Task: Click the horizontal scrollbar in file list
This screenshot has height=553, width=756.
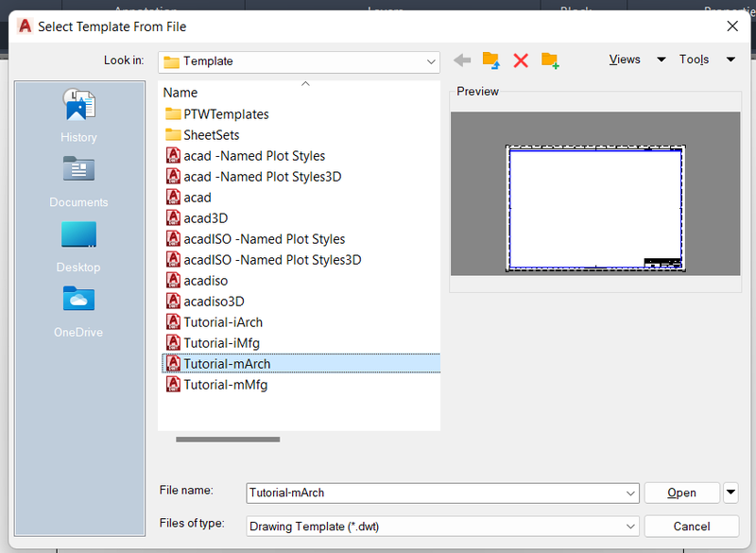Action: click(228, 440)
